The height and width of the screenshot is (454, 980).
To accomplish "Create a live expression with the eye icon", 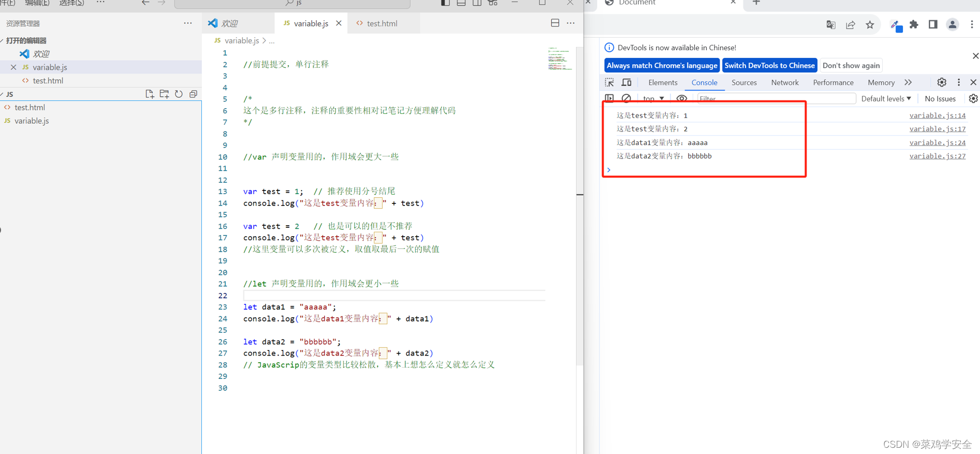I will pos(682,98).
